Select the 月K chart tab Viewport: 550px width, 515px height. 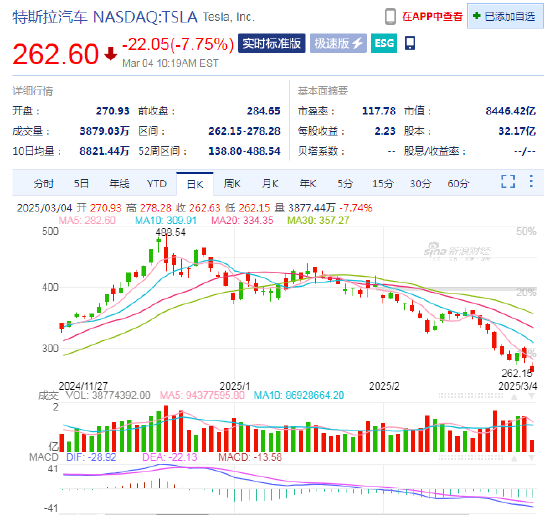coord(270,183)
